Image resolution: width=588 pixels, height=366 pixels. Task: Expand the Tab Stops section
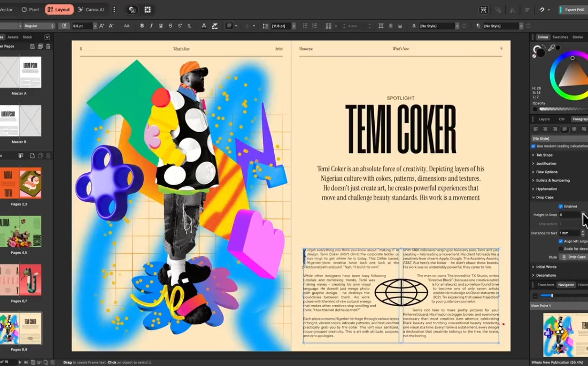[544, 155]
